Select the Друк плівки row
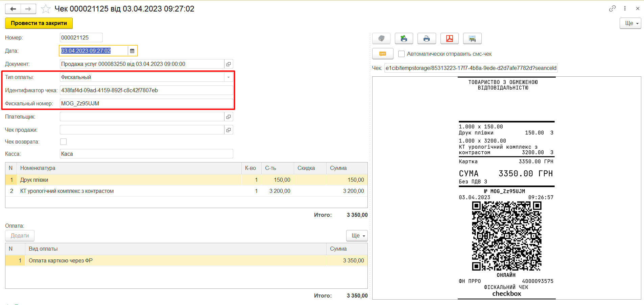This screenshot has width=644, height=305. (x=128, y=180)
